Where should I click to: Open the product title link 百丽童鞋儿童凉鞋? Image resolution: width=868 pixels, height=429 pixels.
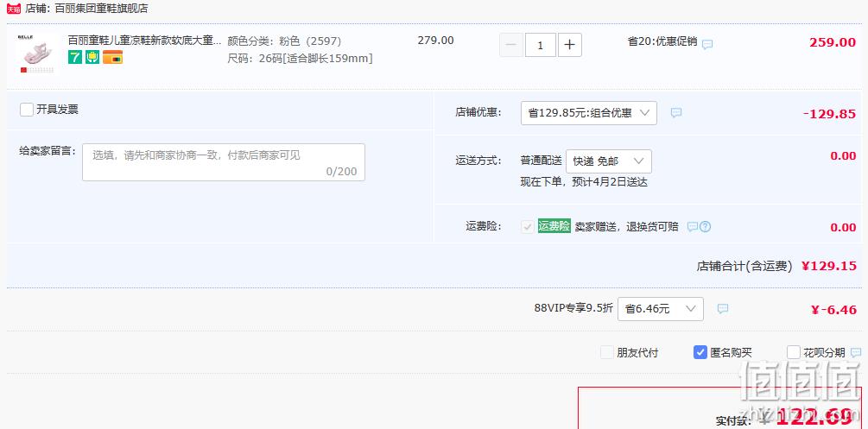pos(144,41)
